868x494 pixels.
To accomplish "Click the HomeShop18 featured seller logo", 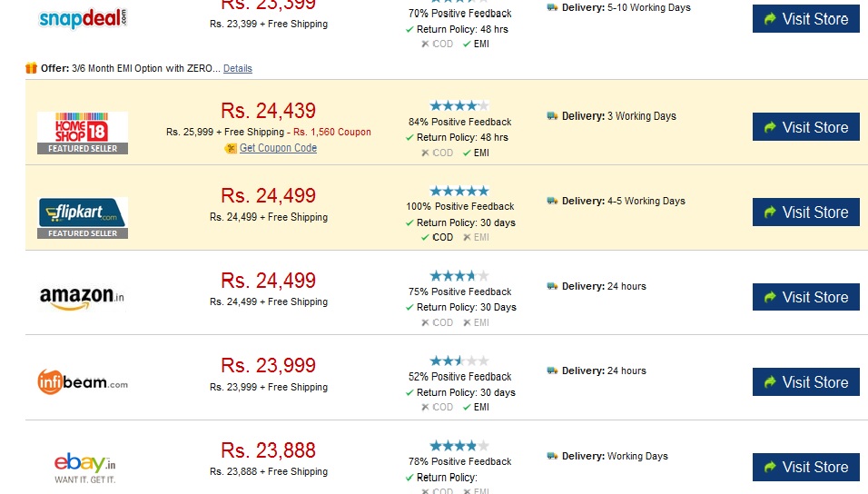I will [x=83, y=133].
